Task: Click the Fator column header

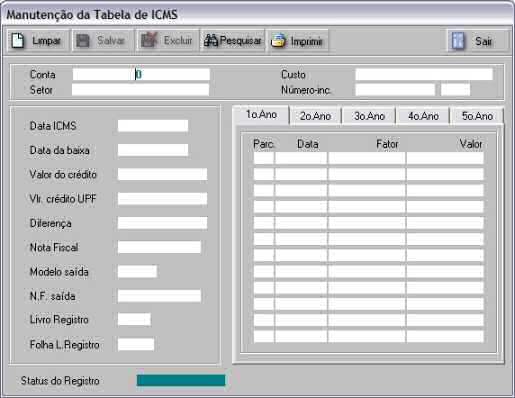Action: 387,144
